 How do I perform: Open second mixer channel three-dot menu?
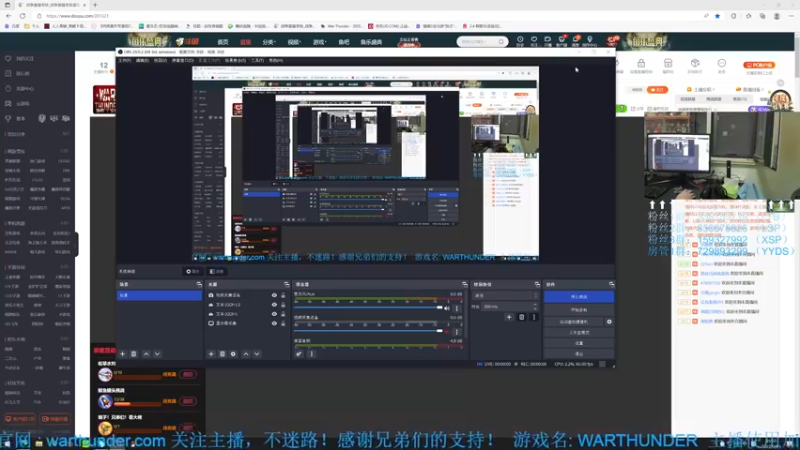[x=457, y=332]
